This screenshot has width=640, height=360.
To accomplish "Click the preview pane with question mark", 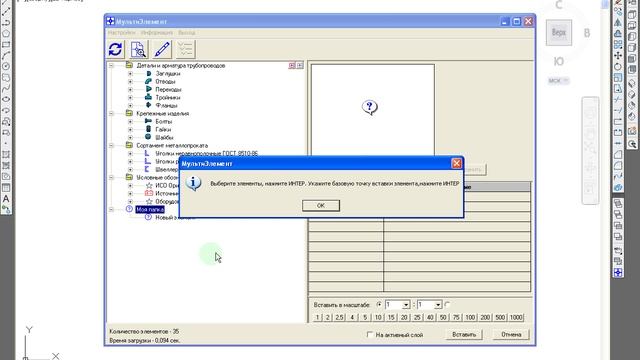I will point(373,109).
